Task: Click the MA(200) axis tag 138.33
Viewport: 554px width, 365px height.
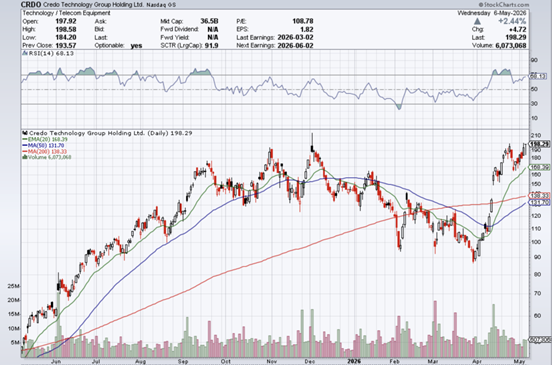Action: tap(540, 196)
